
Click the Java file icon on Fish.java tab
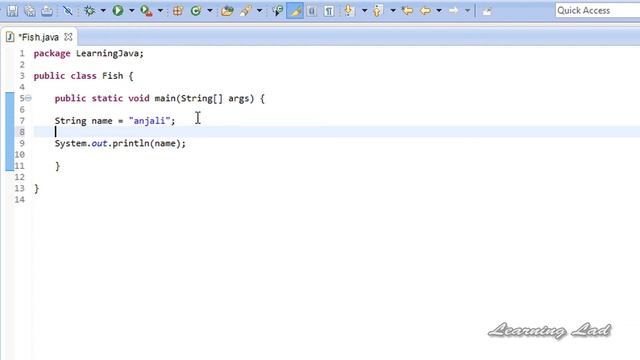10,37
